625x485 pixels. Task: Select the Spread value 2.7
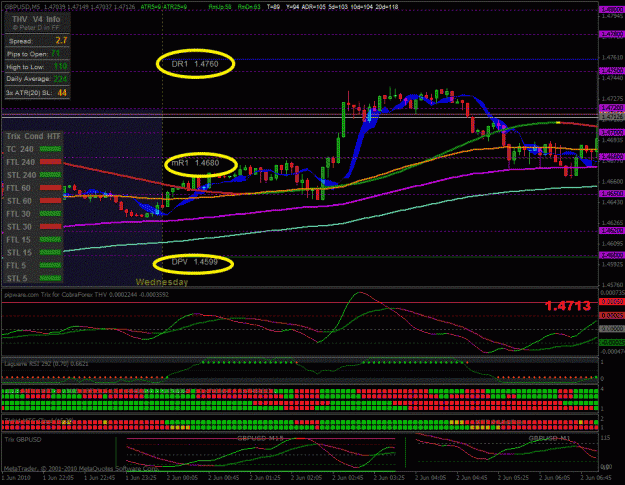pyautogui.click(x=61, y=40)
